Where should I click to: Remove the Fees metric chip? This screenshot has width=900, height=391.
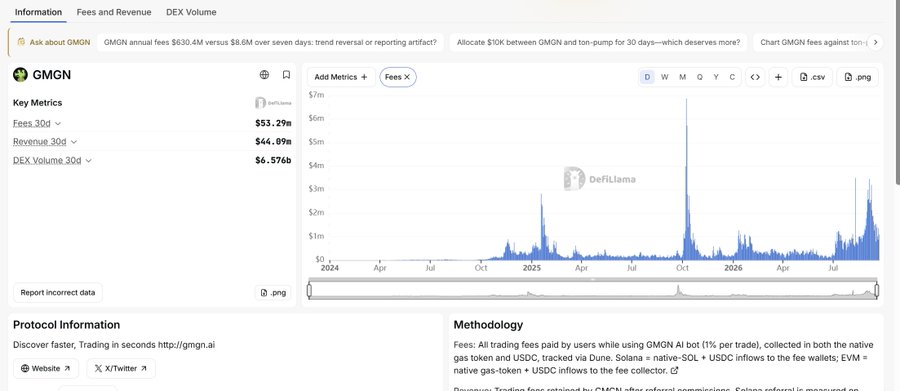click(407, 77)
